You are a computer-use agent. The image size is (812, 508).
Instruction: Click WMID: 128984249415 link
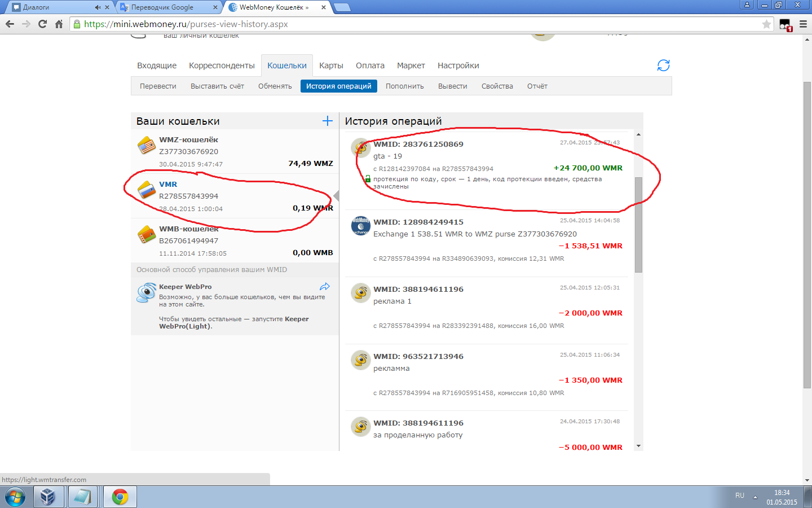(418, 222)
